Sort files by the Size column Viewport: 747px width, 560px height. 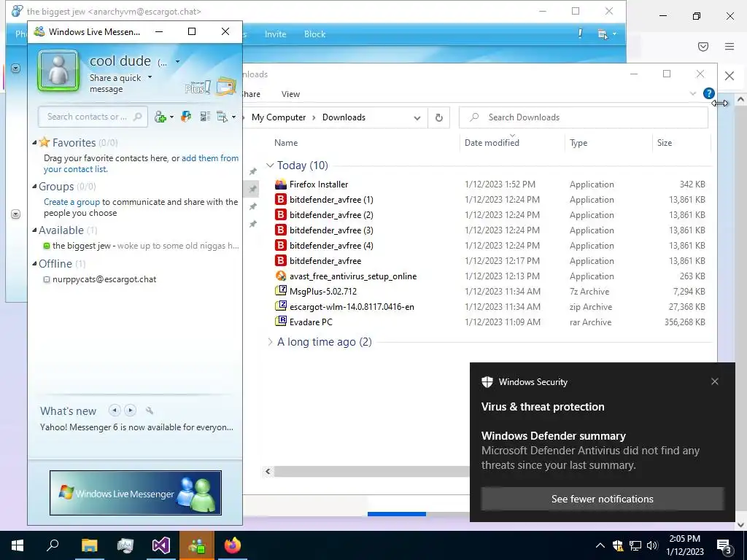(664, 143)
